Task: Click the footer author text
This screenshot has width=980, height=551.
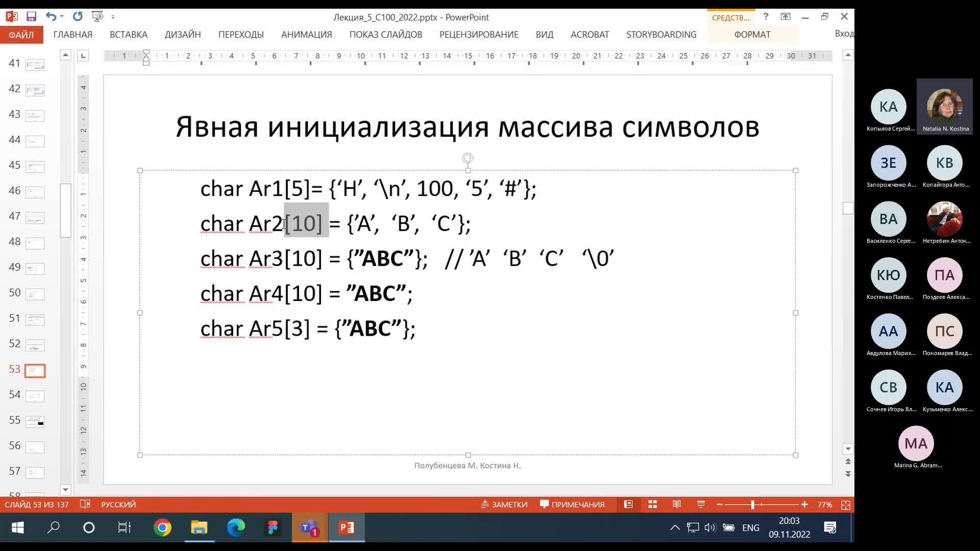Action: pyautogui.click(x=468, y=465)
